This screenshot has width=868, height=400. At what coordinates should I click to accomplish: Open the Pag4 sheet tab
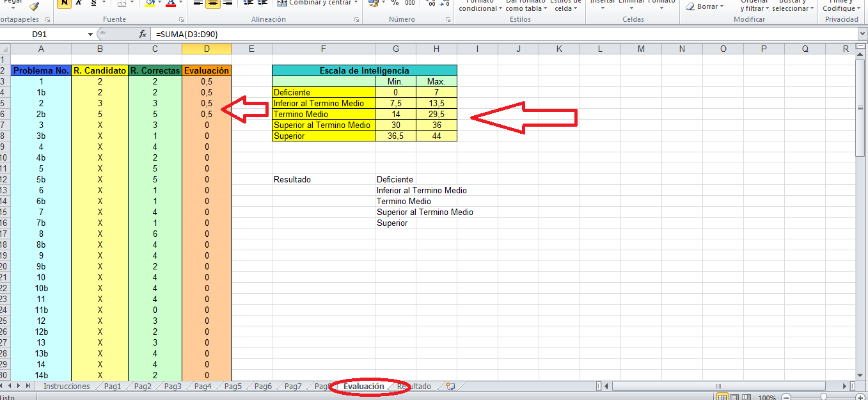tap(202, 387)
